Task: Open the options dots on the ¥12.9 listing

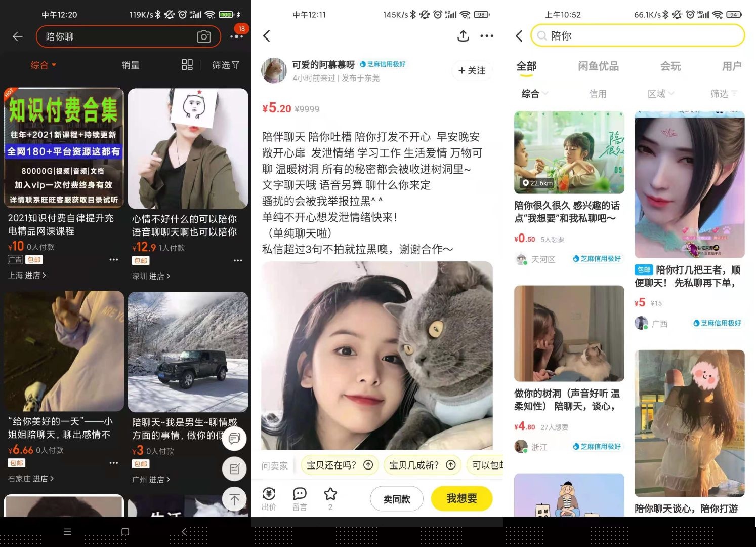Action: [x=238, y=260]
